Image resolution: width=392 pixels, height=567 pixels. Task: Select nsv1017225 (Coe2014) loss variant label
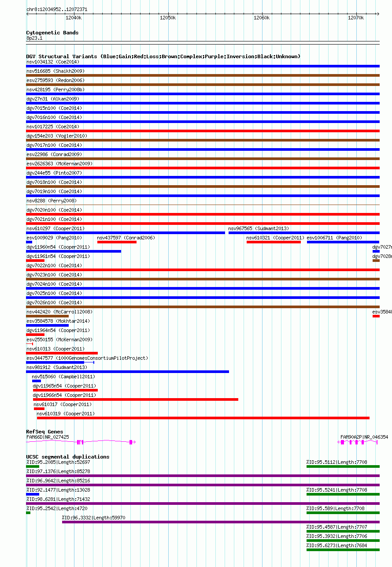click(53, 127)
